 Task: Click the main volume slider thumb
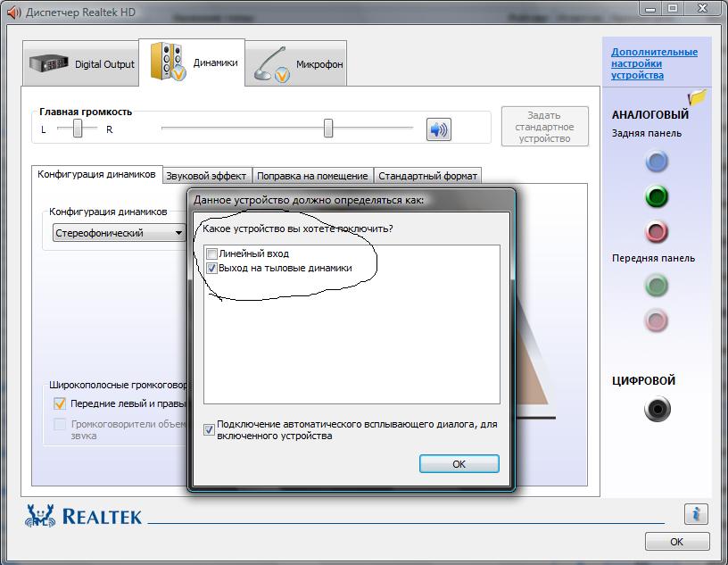(x=328, y=129)
